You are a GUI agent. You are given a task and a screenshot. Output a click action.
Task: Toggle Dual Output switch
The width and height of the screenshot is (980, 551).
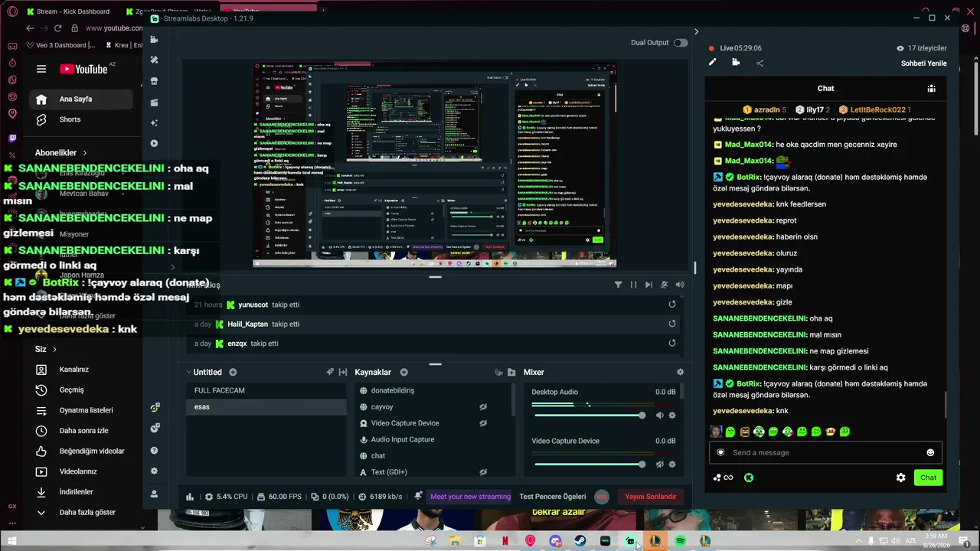pyautogui.click(x=681, y=43)
